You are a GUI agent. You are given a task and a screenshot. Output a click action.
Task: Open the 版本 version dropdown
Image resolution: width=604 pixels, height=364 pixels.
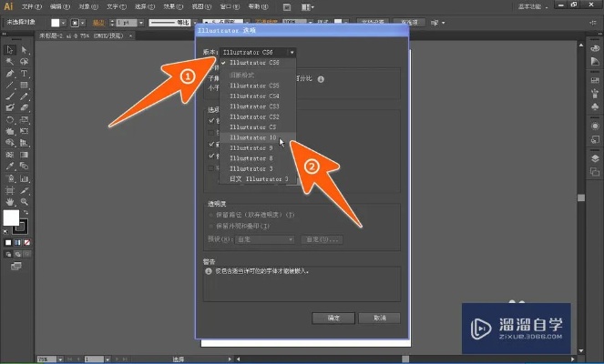258,52
